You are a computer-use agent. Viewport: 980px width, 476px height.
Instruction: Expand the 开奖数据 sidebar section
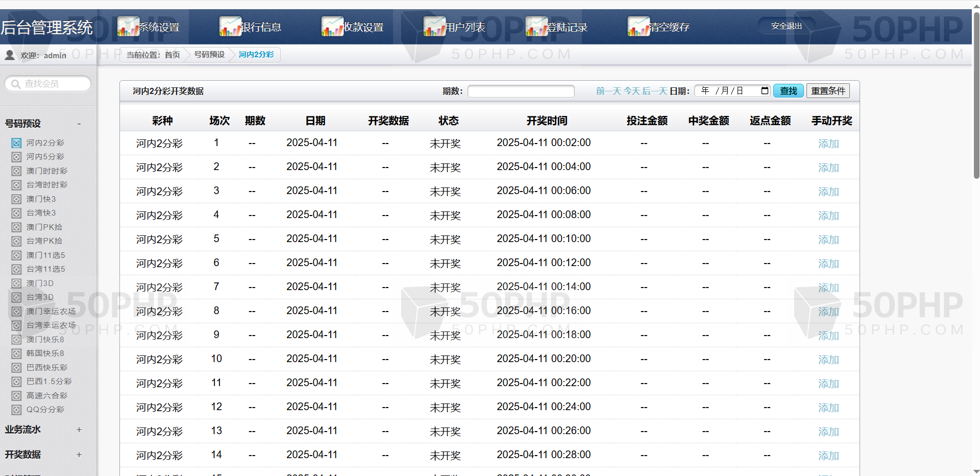coord(79,455)
